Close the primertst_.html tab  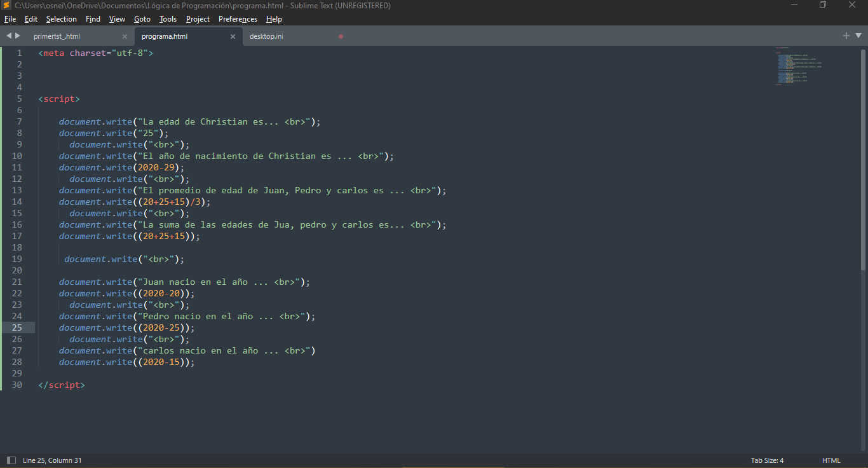pos(125,37)
